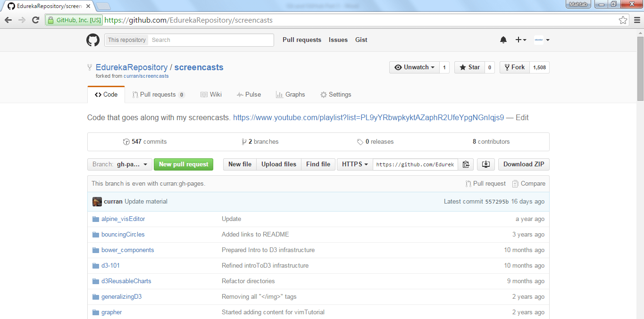Viewport: 644px width, 319px height.
Task: Focus the repository search field
Action: point(211,40)
